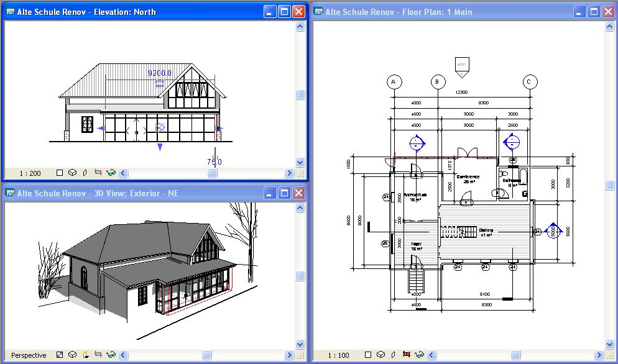
Task: Toggle shadows on in 3D Exterior view
Action: click(85, 355)
